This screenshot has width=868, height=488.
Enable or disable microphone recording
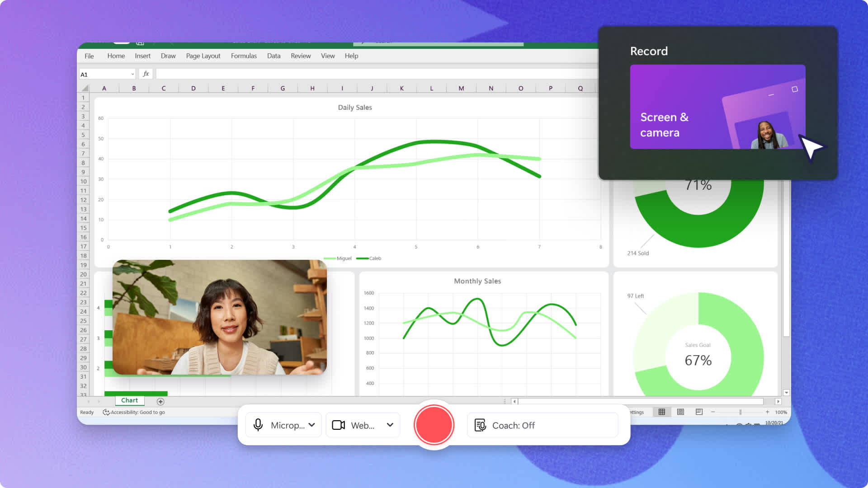[258, 425]
